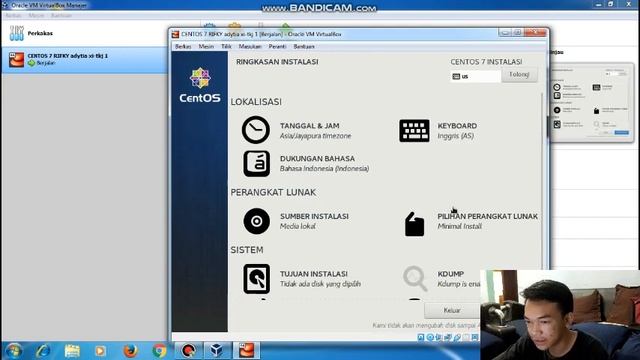
Task: Open Windows Media Player from taskbar
Action: tap(100, 351)
